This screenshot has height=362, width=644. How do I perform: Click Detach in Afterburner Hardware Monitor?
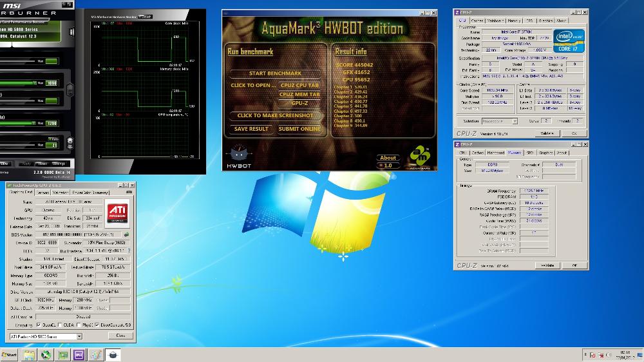146,17
